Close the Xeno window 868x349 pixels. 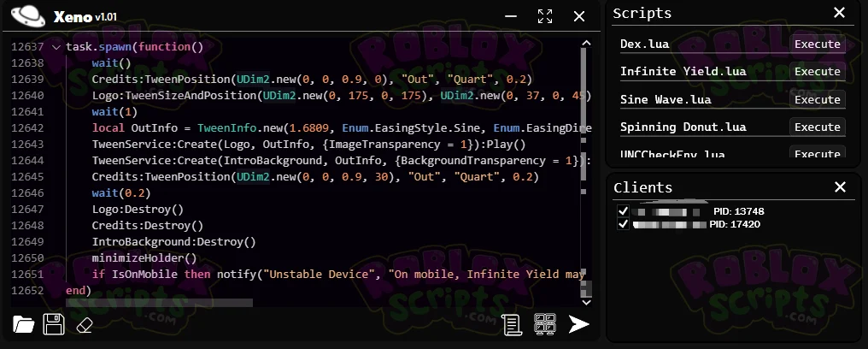(x=579, y=16)
